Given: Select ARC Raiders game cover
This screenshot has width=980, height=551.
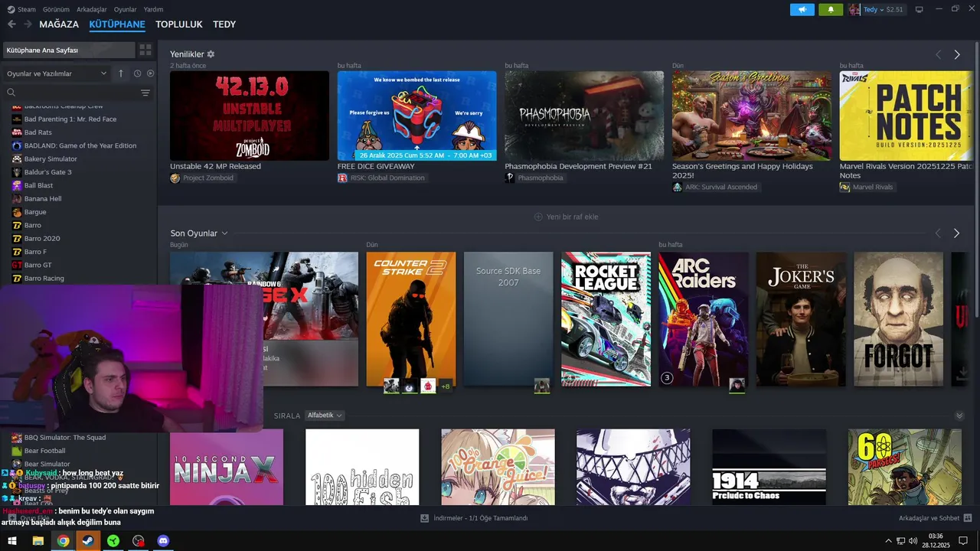Looking at the screenshot, I should pos(704,319).
